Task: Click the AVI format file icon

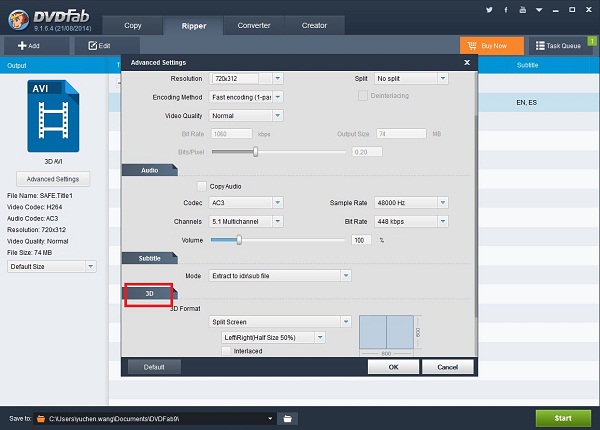Action: coord(53,116)
